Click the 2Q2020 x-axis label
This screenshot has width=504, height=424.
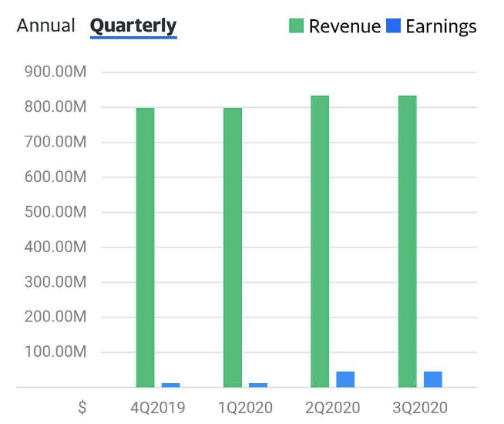(332, 407)
